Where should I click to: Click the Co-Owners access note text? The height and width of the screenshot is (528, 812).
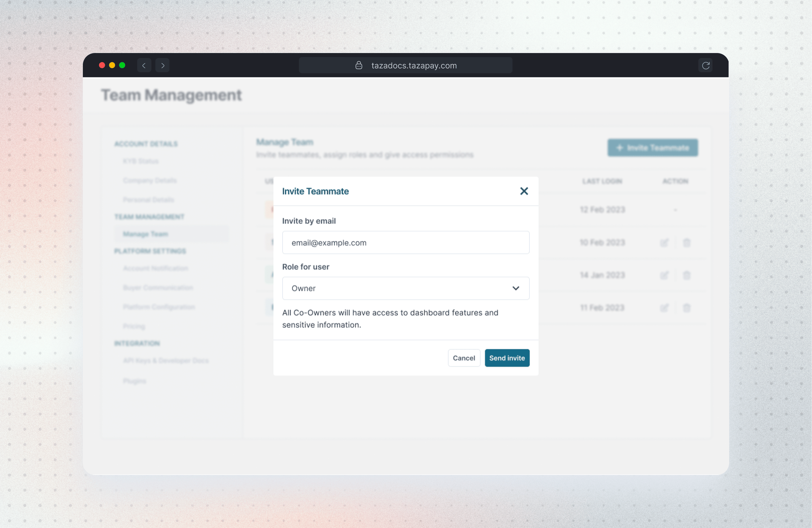click(390, 319)
